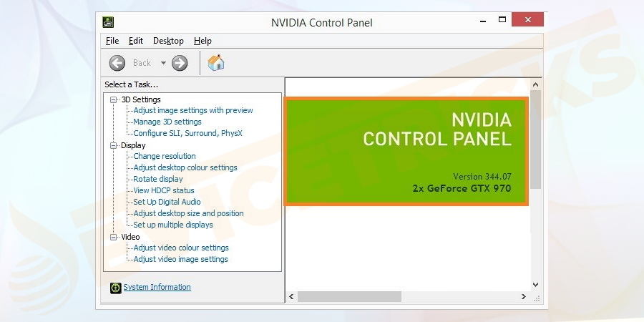Click the NVIDIA app icon in title bar
Screen dimensions: 644x322
108,22
